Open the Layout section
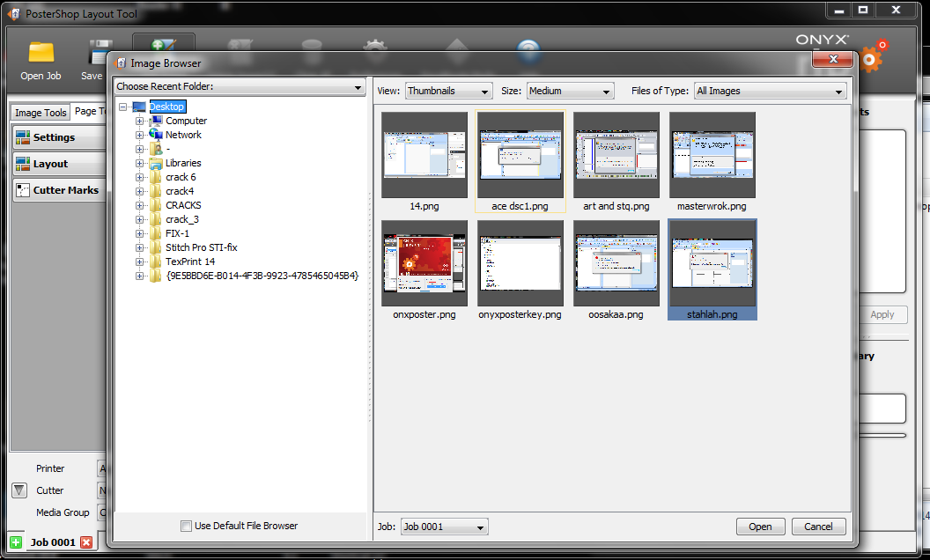This screenshot has width=930, height=560. [59, 164]
